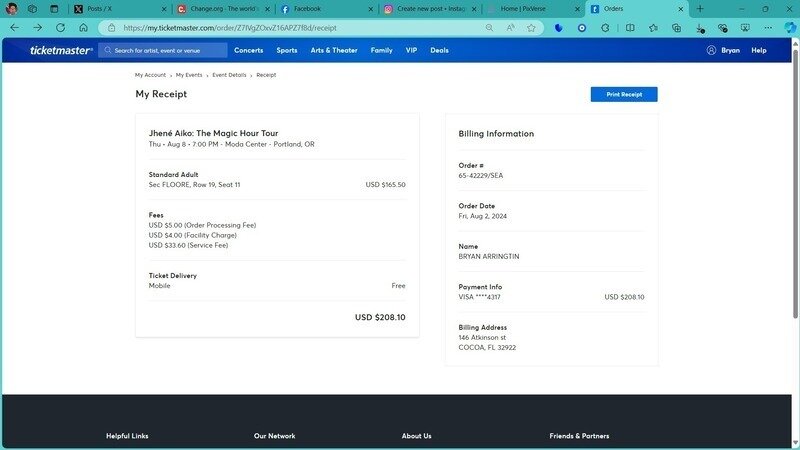Image resolution: width=800 pixels, height=450 pixels.
Task: Open the Arts & Theater menu
Action: (x=333, y=50)
